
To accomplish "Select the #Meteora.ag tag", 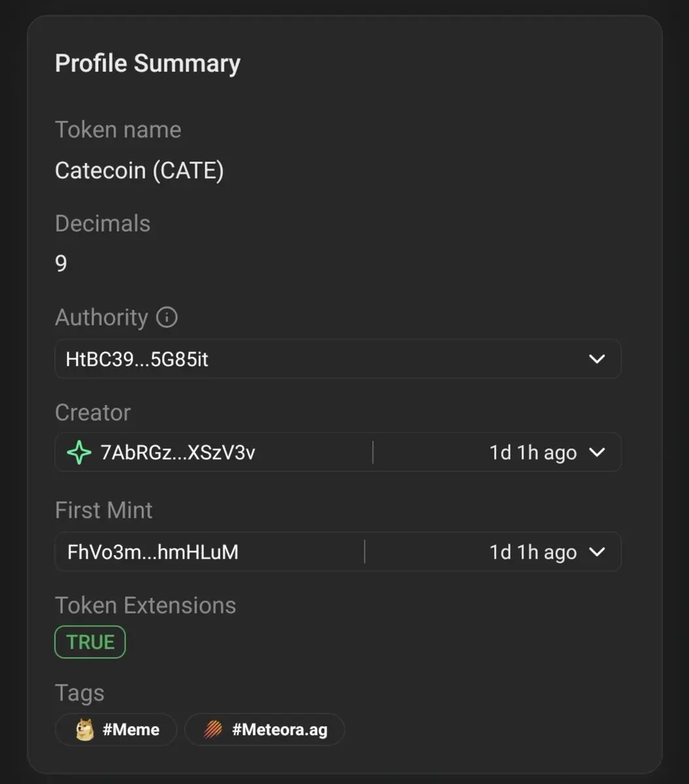I will click(265, 730).
